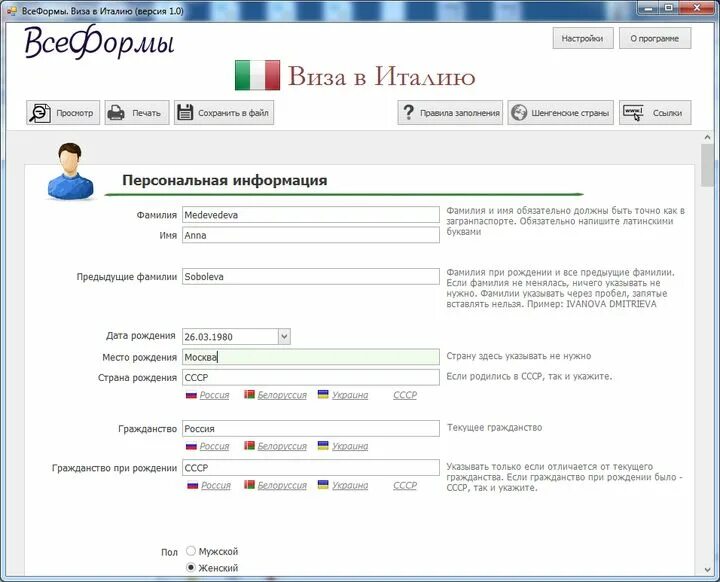Click Russian flag under Страна рождения
This screenshot has width=720, height=582.
[191, 395]
